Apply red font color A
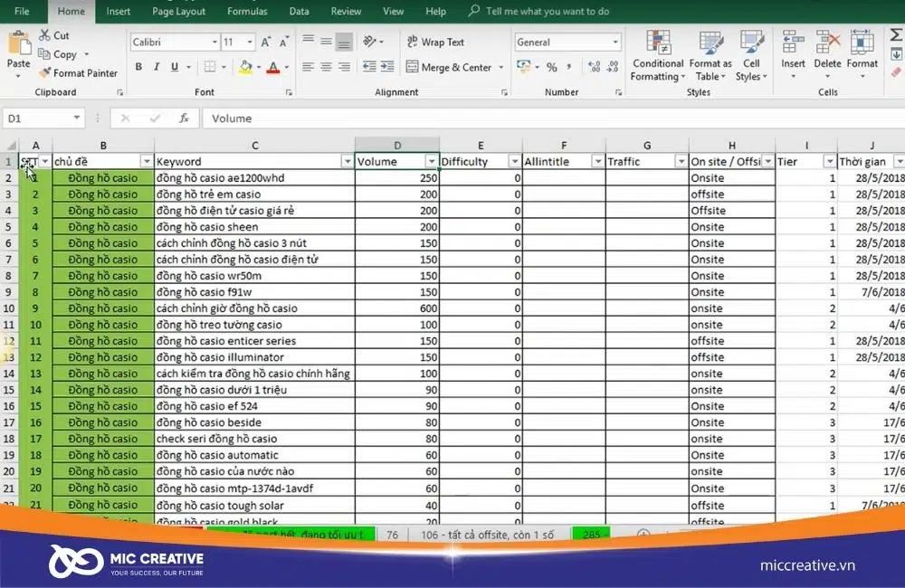905x588 pixels. 273,68
